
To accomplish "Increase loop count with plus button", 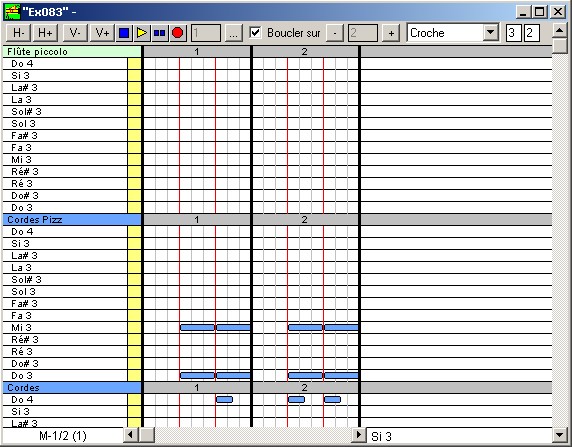I will pos(391,33).
